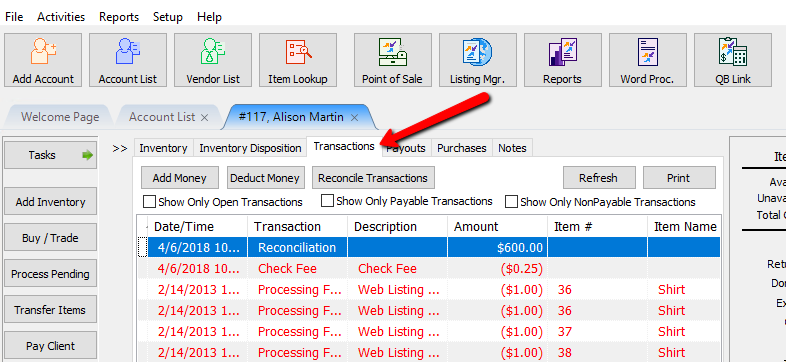Viewport: 786px width, 362px height.
Task: Click the Add Money button
Action: pos(179,178)
